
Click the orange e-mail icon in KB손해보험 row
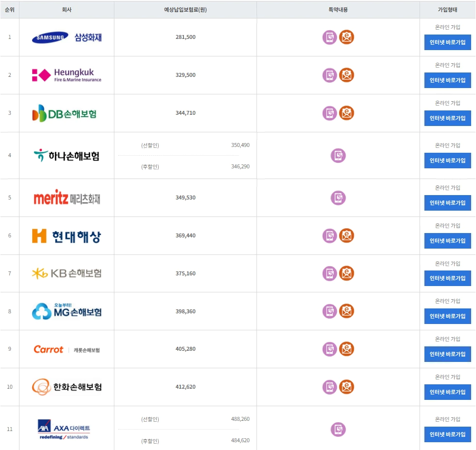point(347,273)
